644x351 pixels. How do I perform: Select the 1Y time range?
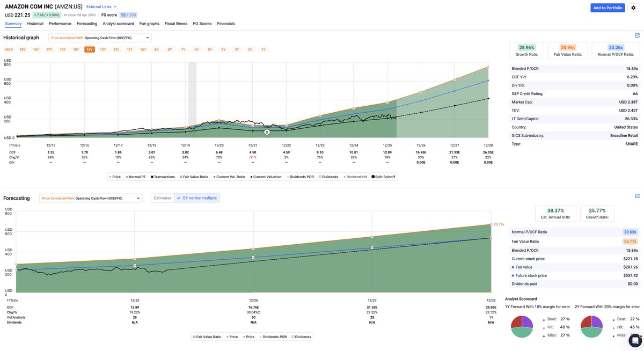click(264, 49)
